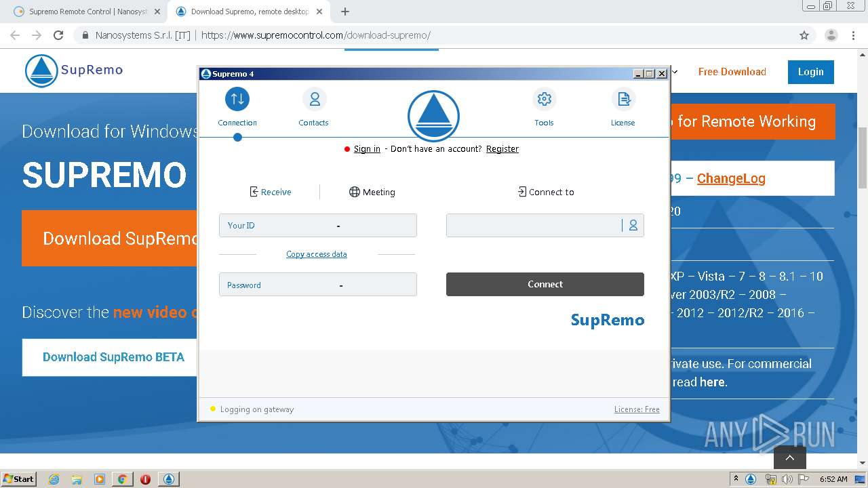Open the Tools gear icon in Supremo

(544, 99)
